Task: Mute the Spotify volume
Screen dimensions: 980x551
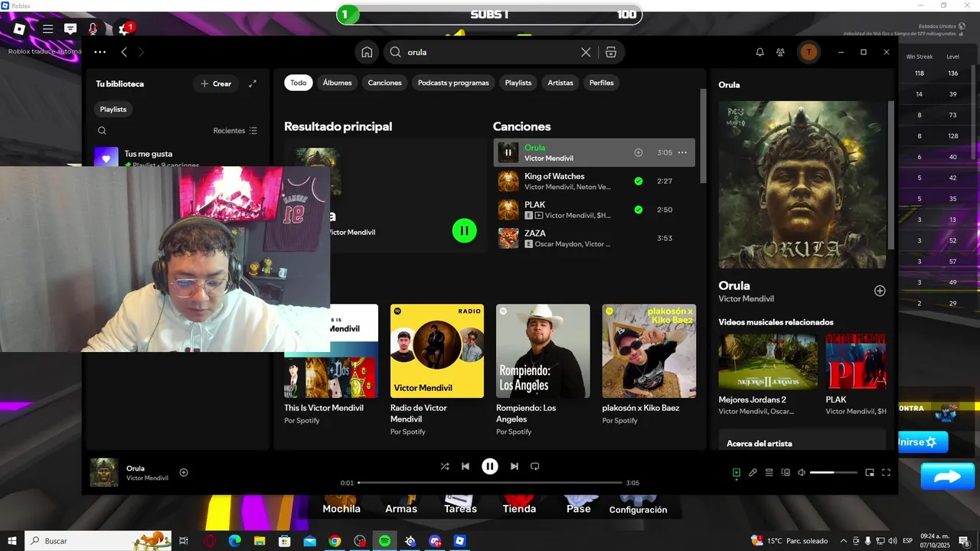Action: [801, 472]
